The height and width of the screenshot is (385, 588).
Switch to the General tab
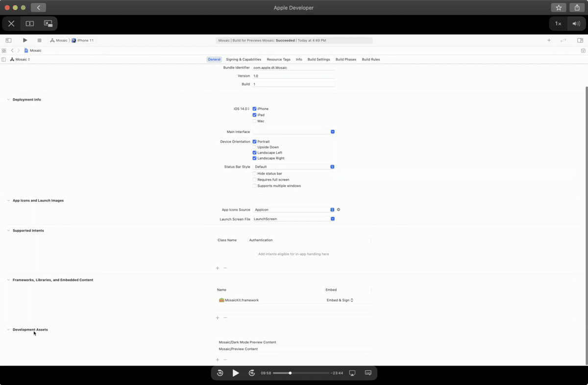(214, 59)
